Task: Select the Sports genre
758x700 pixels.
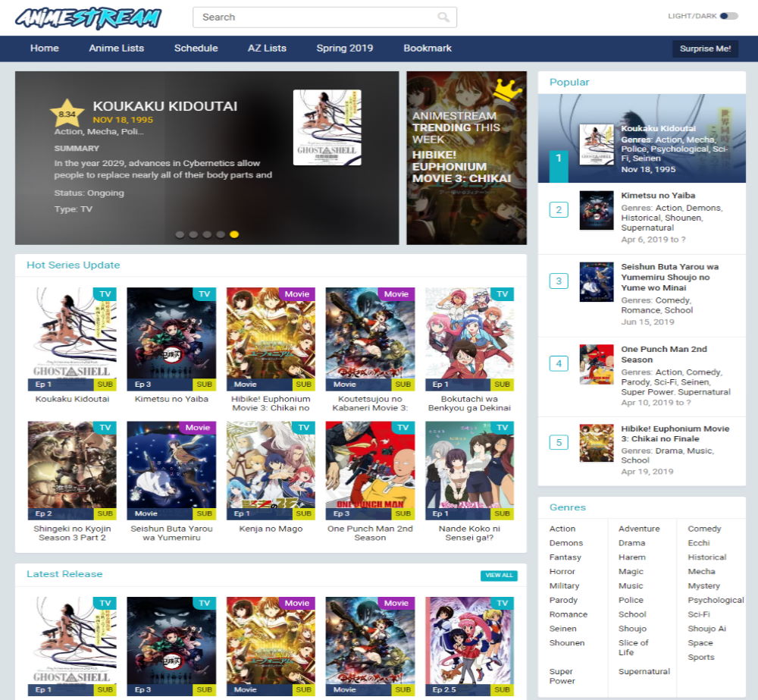Action: [x=701, y=657]
